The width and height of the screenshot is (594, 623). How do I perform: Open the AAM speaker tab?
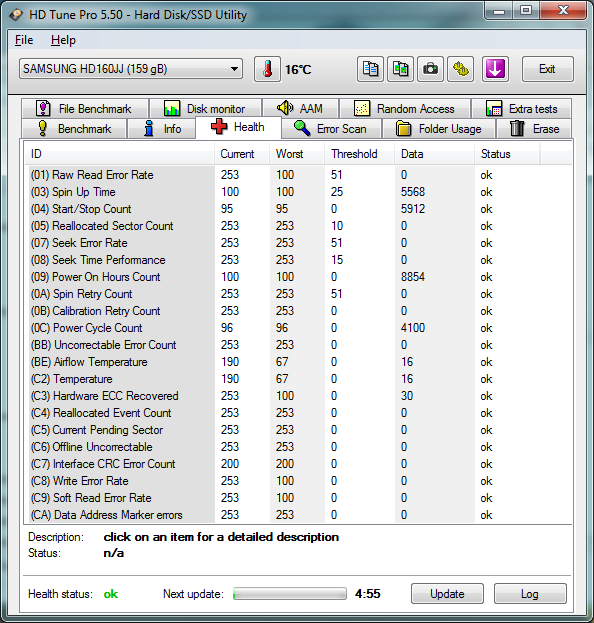300,108
